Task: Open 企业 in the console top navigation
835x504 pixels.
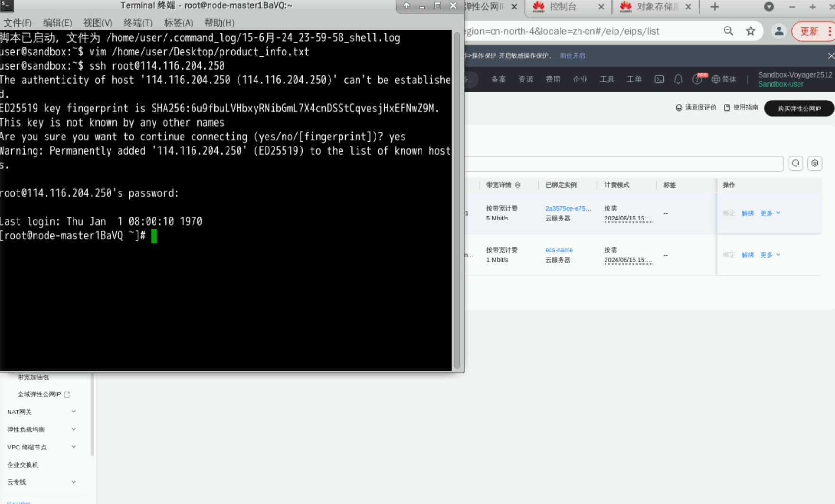Action: click(x=580, y=80)
